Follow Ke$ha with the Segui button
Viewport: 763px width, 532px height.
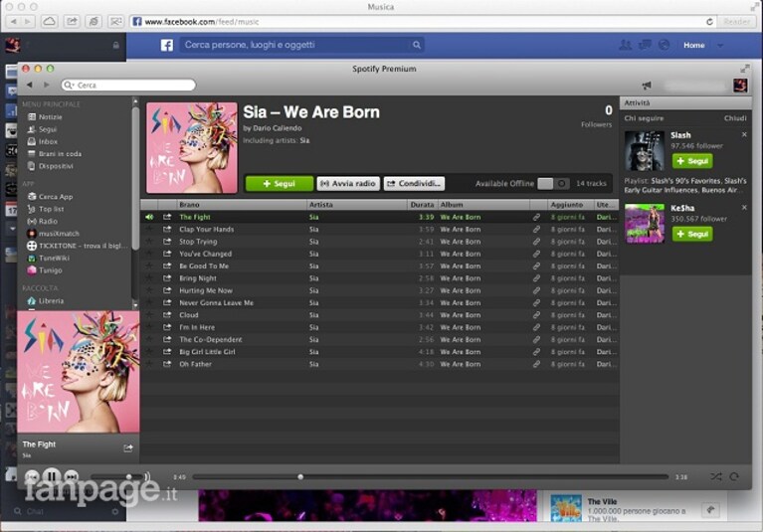tap(692, 234)
